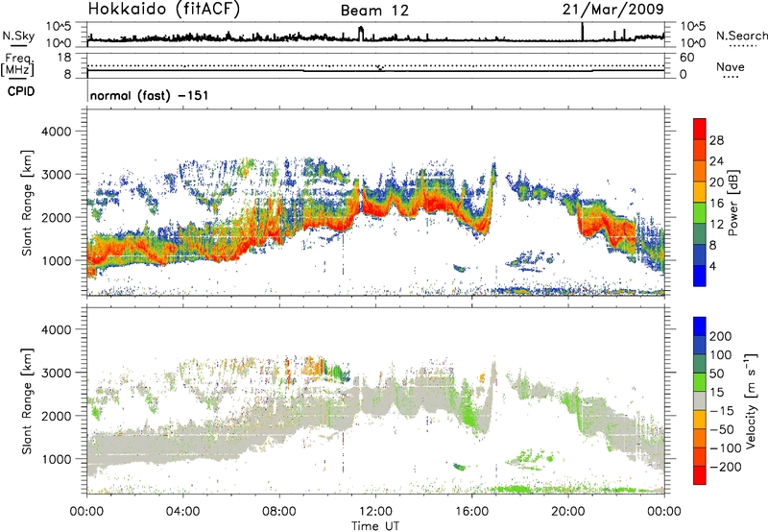Click the noise spike near 11:20 in N.Sky plot
Image resolution: width=768 pixels, height=532 pixels.
(362, 34)
